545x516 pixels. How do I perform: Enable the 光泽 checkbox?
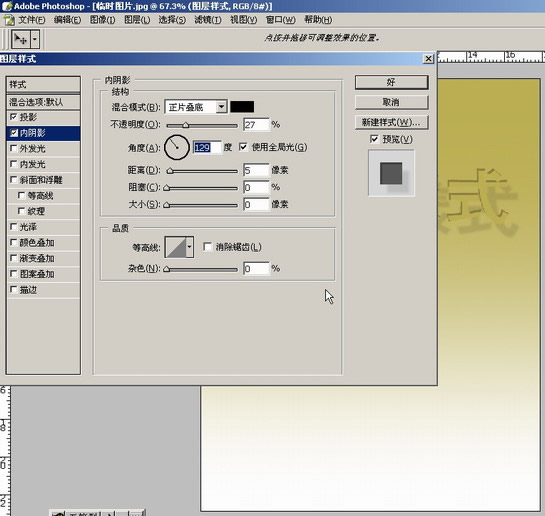pyautogui.click(x=14, y=227)
